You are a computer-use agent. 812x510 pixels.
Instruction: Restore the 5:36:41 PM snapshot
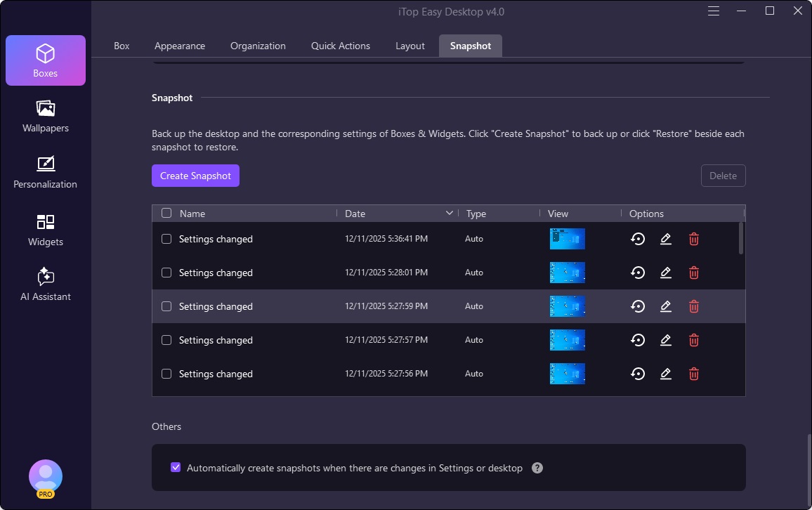click(x=638, y=239)
